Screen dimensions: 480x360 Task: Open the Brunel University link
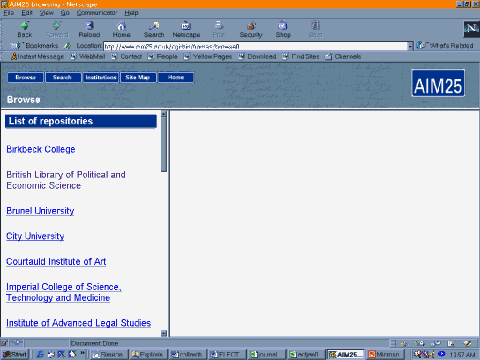[40, 211]
